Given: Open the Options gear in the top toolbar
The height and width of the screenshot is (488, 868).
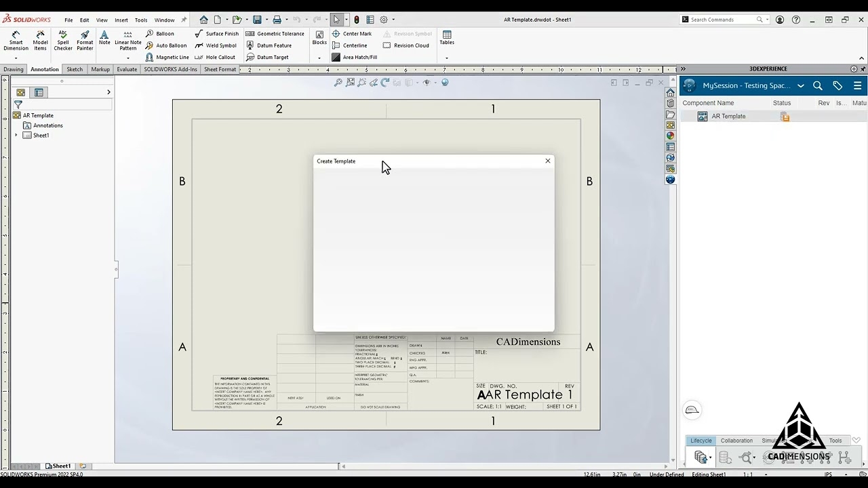Looking at the screenshot, I should (384, 20).
